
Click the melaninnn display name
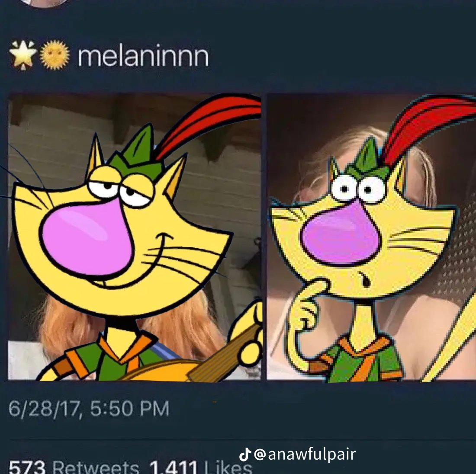143,56
